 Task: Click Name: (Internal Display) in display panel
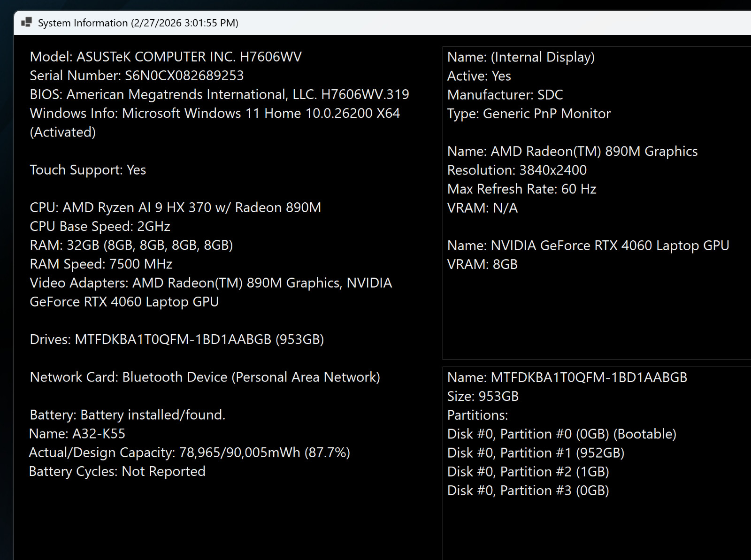(521, 57)
